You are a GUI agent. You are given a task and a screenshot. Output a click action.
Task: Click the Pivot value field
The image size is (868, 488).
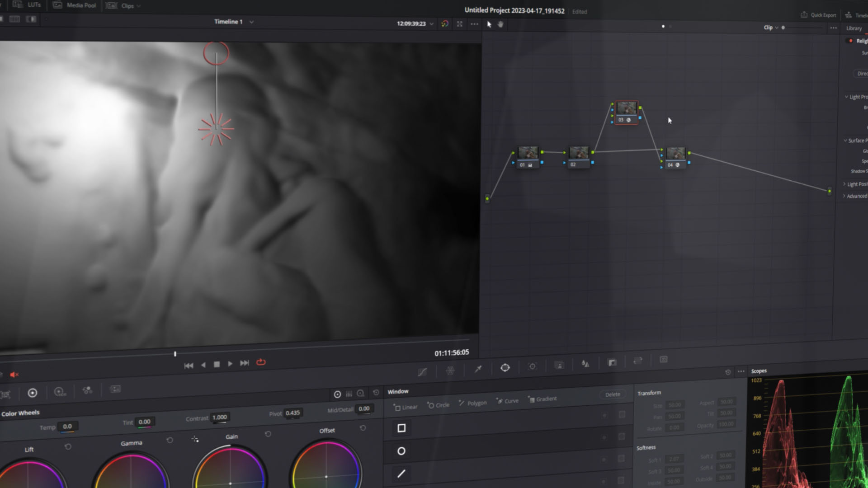click(x=293, y=413)
